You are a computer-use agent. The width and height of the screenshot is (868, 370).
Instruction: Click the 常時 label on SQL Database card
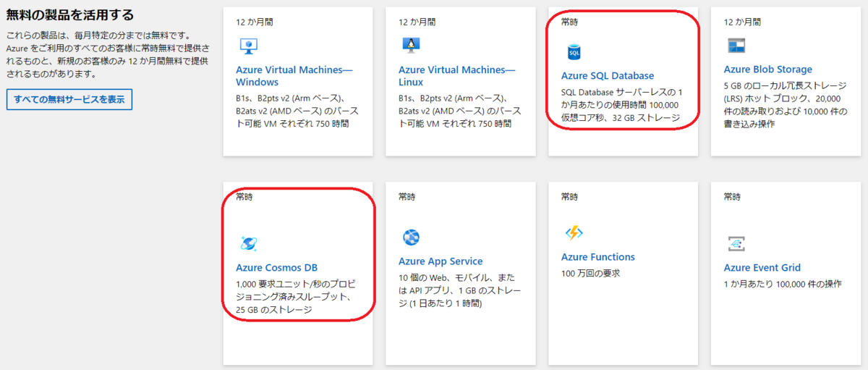(x=570, y=22)
